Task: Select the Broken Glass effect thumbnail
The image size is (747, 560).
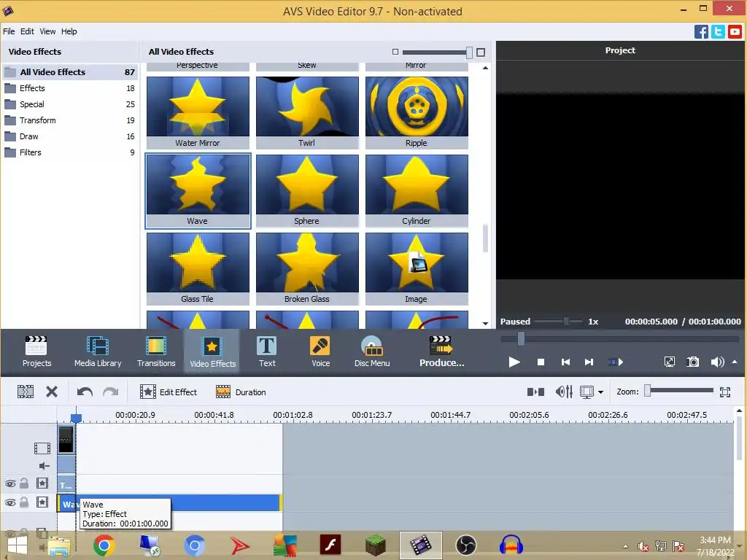Action: point(307,269)
